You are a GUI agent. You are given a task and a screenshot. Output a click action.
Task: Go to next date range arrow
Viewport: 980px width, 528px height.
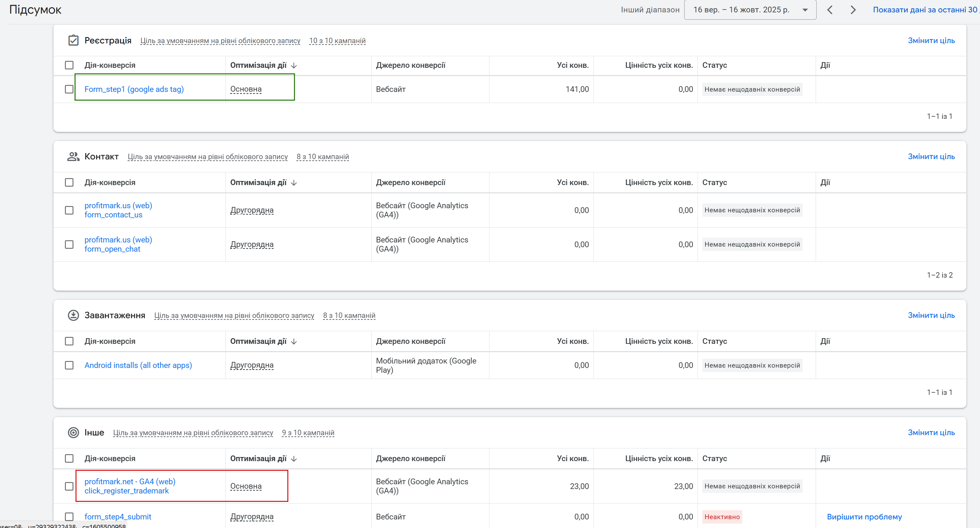pos(853,10)
